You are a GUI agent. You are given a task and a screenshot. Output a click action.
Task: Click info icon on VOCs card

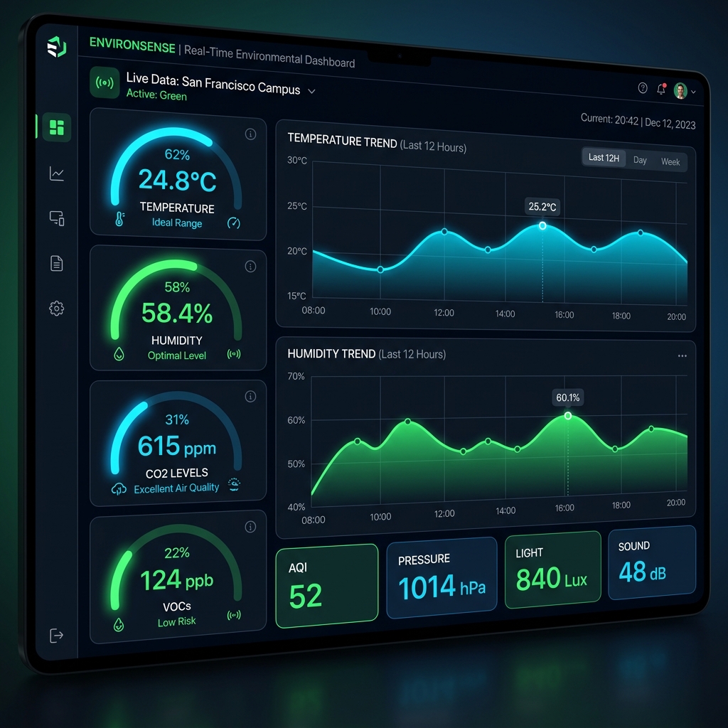(x=250, y=527)
